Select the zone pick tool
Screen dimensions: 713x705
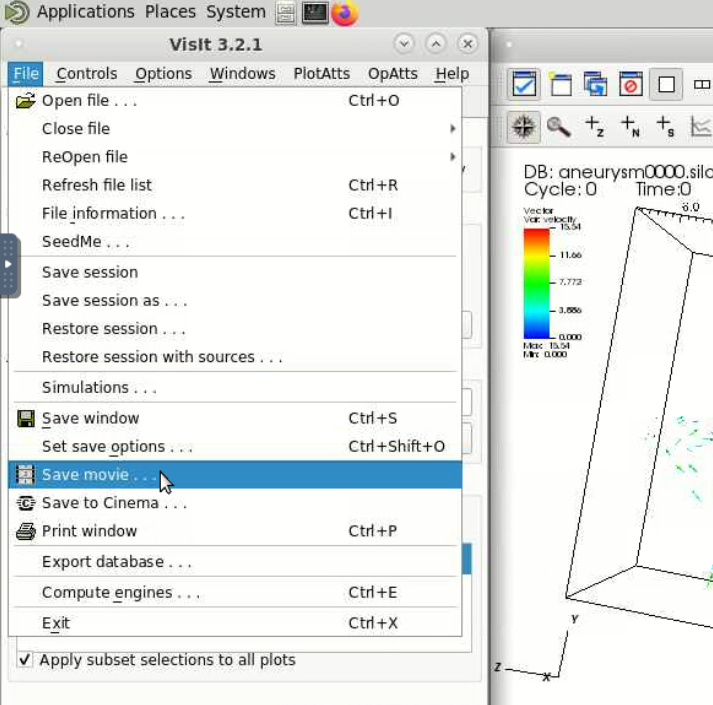(595, 126)
